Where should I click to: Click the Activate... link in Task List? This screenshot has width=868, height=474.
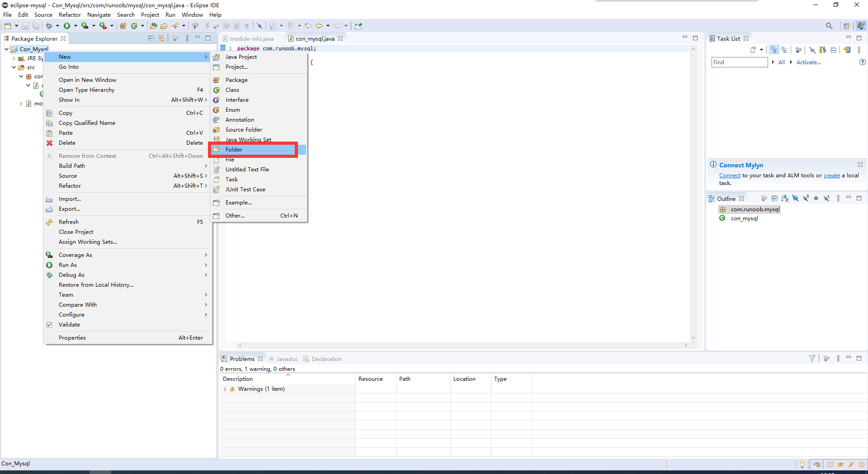(x=808, y=62)
